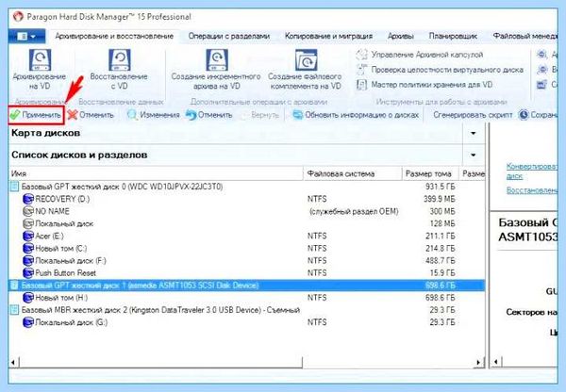The width and height of the screenshot is (566, 392).
Task: Click the WDC disk 0 drive icon
Action: click(x=14, y=187)
